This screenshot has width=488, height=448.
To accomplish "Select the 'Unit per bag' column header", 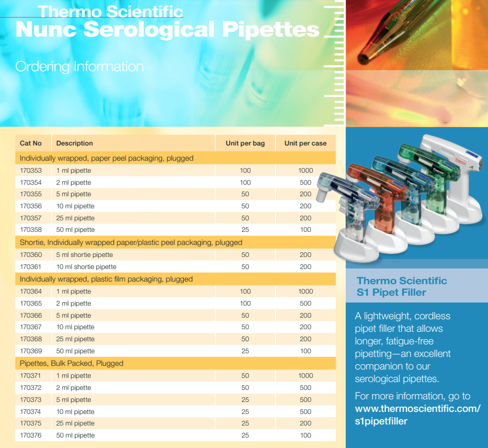I will pos(245,143).
